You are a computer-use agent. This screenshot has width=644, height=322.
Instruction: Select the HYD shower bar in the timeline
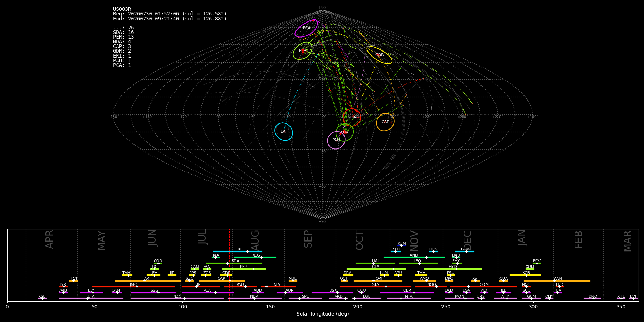453,269
